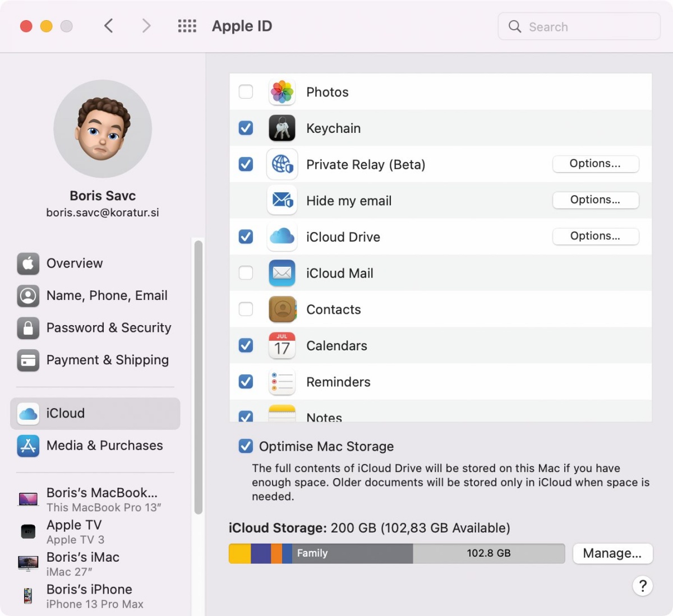Untick the iCloud Drive checkbox

point(246,237)
